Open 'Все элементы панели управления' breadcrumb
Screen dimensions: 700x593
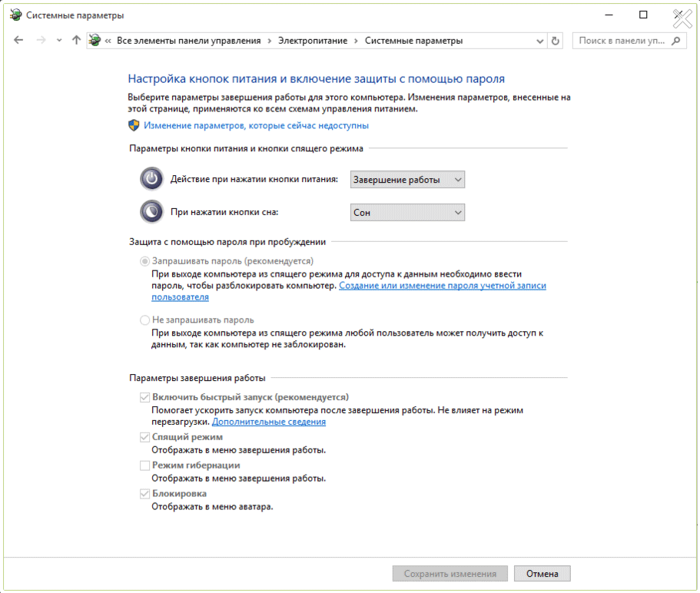pos(188,41)
